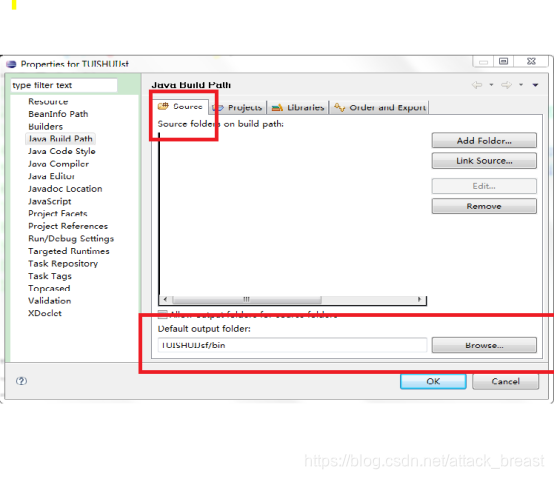Select Targeted Runtimes in the tree

[x=69, y=251]
